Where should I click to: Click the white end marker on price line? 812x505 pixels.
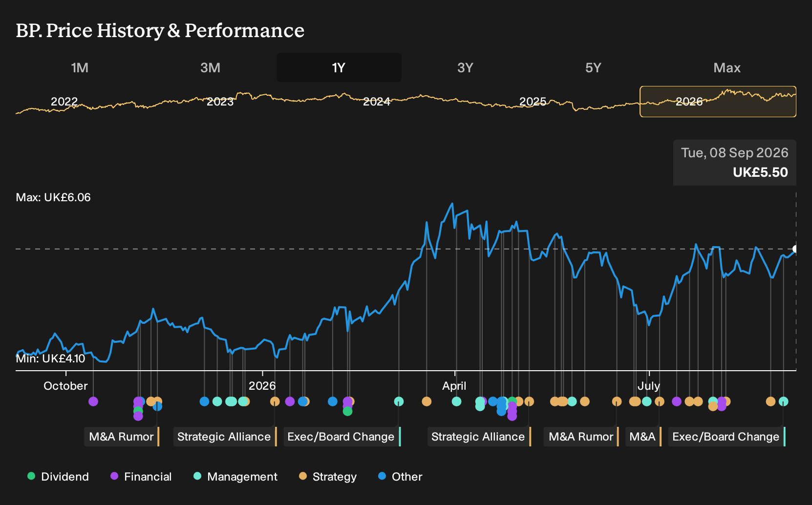tap(795, 249)
